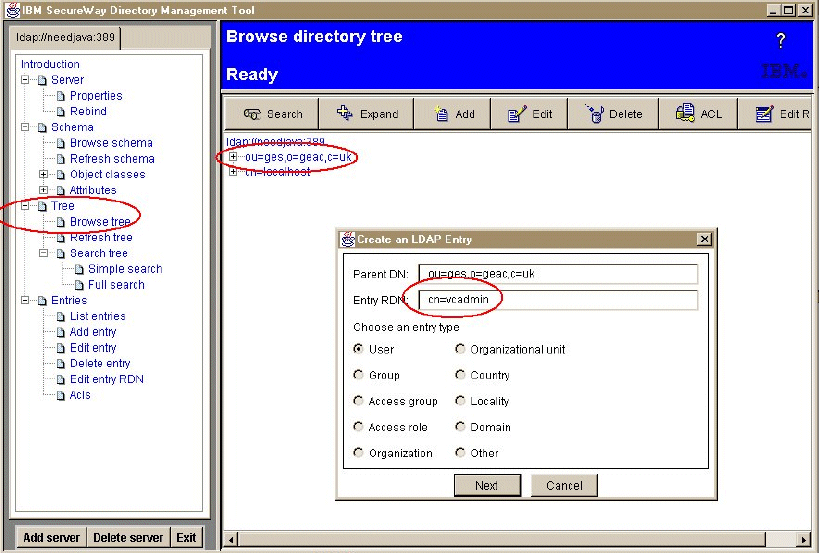The image size is (819, 553).
Task: Open the Add entry navigation item
Action: [x=93, y=332]
